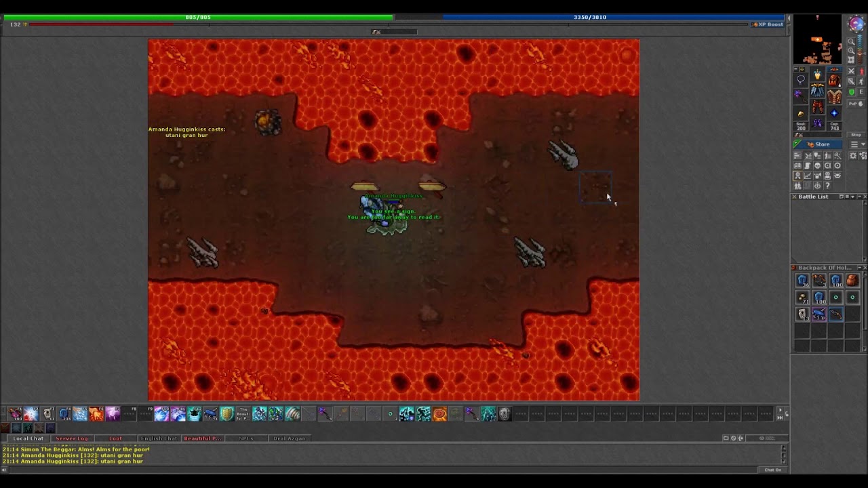
Task: Expand the action bar right arrow
Action: 780,410
